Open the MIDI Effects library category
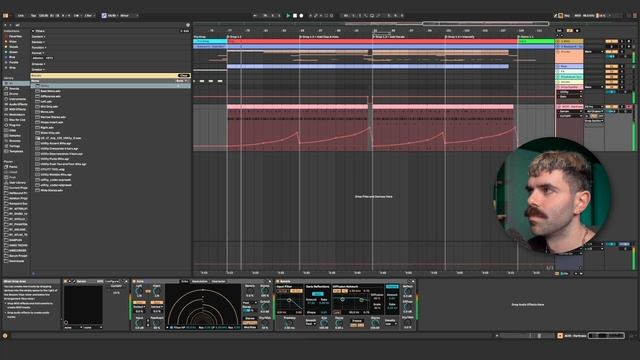The image size is (640, 360). pyautogui.click(x=18, y=109)
